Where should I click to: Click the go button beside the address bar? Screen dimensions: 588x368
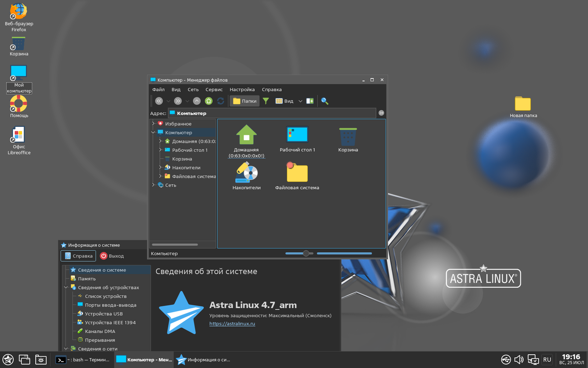tap(381, 113)
